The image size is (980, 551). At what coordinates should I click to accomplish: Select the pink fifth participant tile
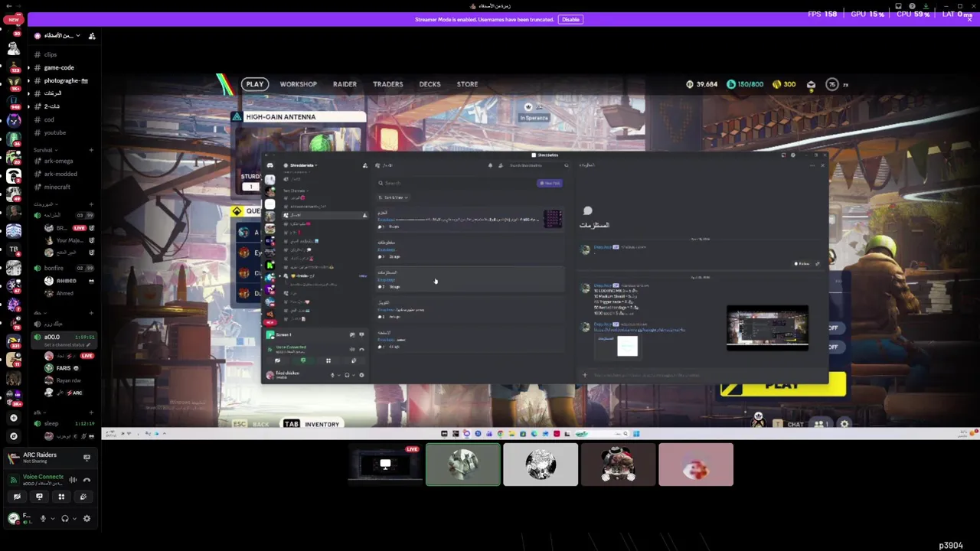tap(696, 465)
